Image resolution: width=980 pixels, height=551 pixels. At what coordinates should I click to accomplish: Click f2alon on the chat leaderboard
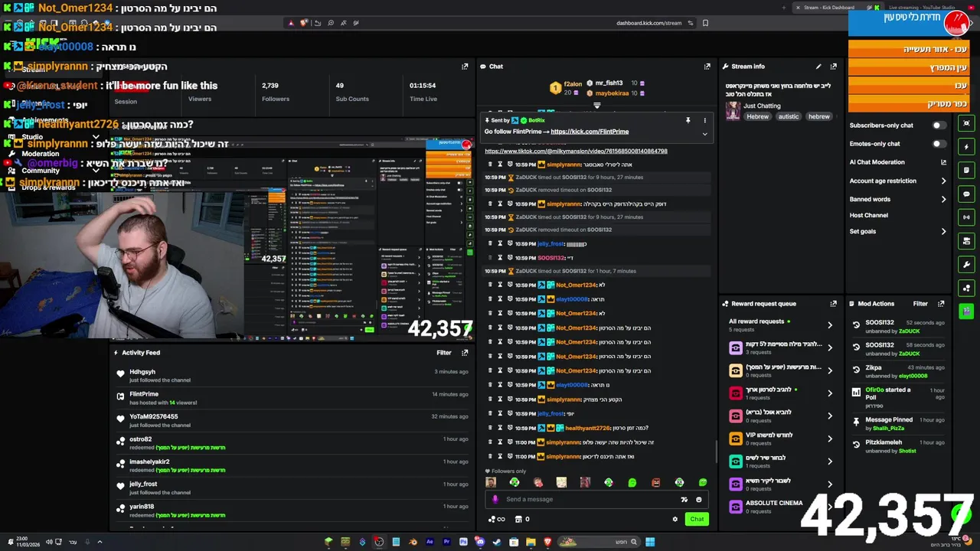(573, 83)
